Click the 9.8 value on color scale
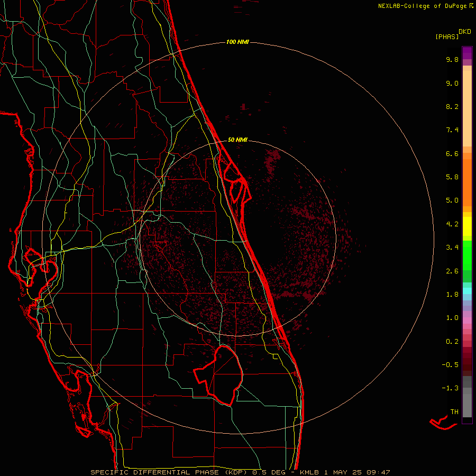The image size is (476, 476). point(452,59)
